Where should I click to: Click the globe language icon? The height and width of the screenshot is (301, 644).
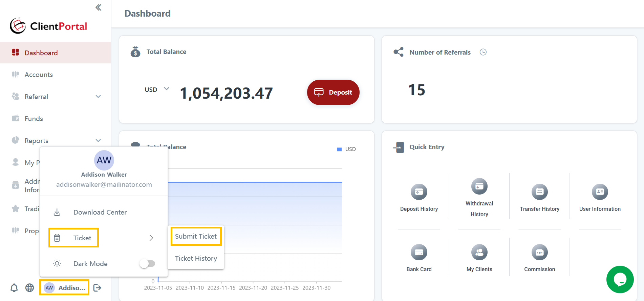[x=30, y=288]
